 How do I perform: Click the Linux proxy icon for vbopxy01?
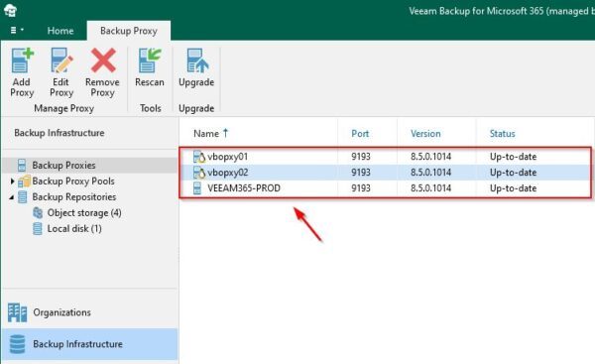[x=199, y=157]
